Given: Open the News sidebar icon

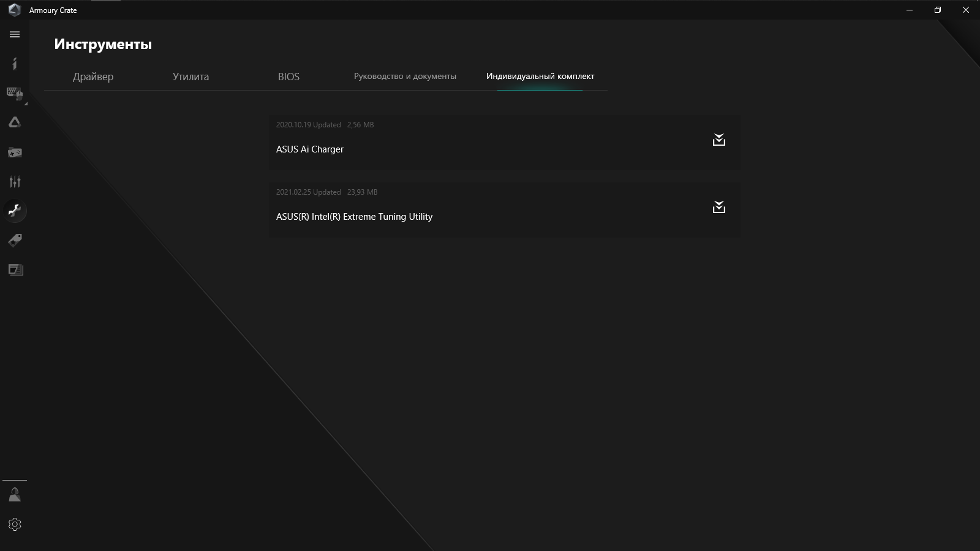Looking at the screenshot, I should pyautogui.click(x=15, y=269).
